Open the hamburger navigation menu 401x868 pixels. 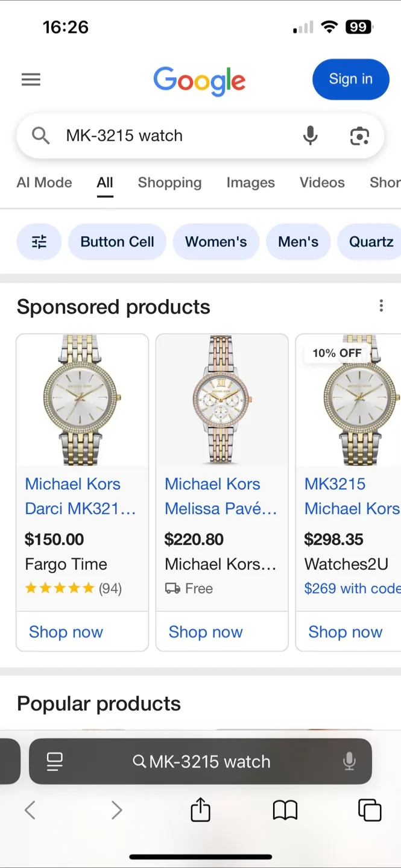31,79
